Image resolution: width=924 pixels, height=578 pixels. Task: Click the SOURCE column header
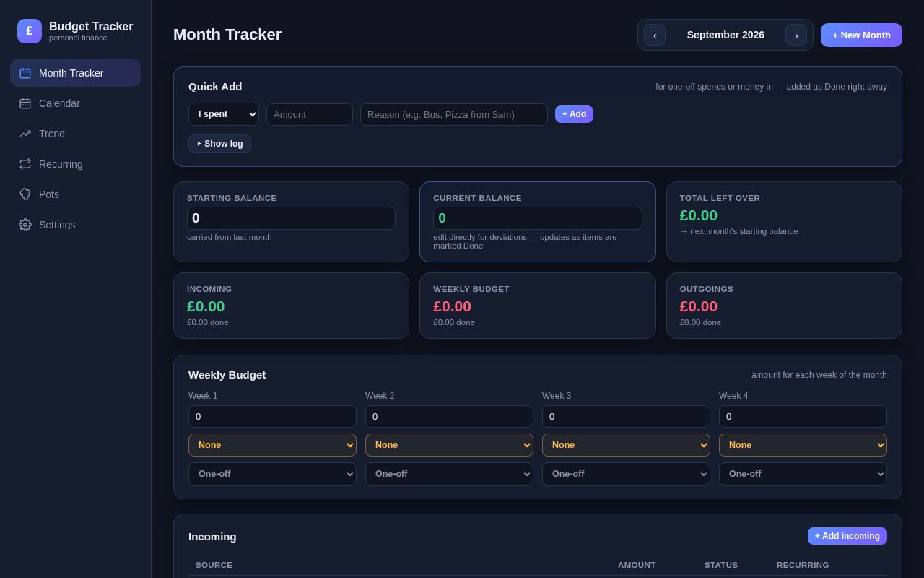[x=214, y=565]
